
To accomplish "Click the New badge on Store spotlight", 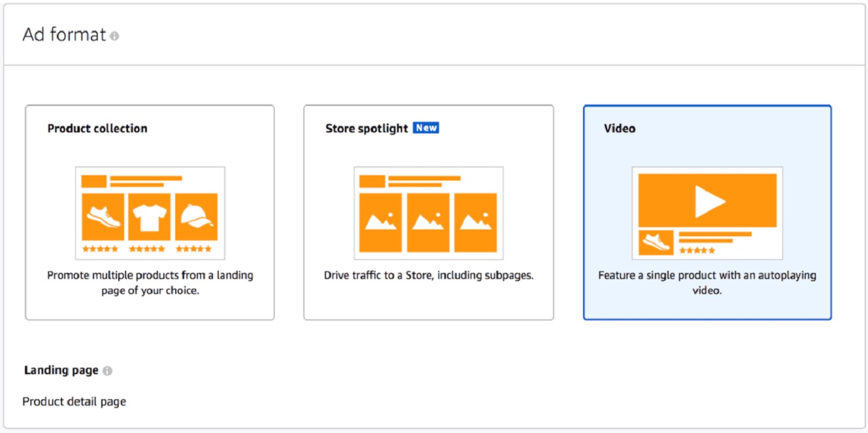I will [x=426, y=128].
